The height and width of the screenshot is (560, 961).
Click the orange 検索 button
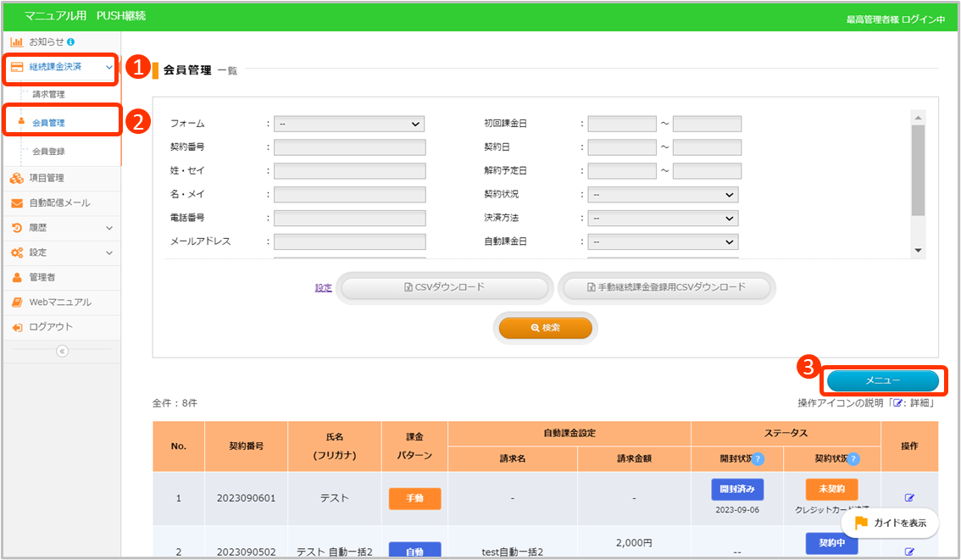pos(545,328)
